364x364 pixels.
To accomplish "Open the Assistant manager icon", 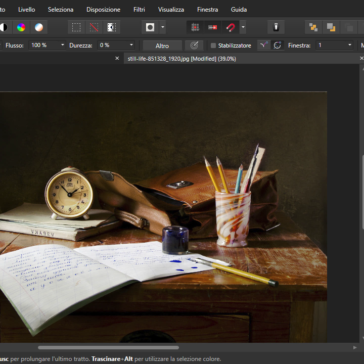I will [x=276, y=27].
